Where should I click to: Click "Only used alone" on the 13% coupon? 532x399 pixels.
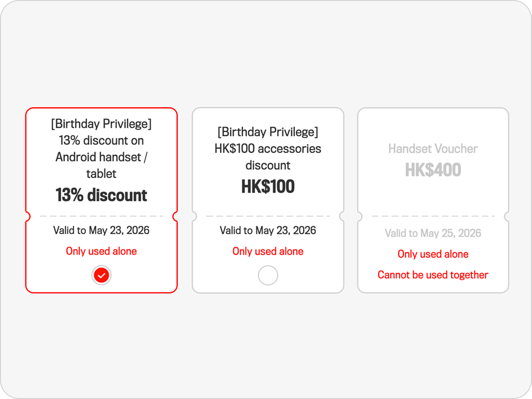click(x=101, y=251)
